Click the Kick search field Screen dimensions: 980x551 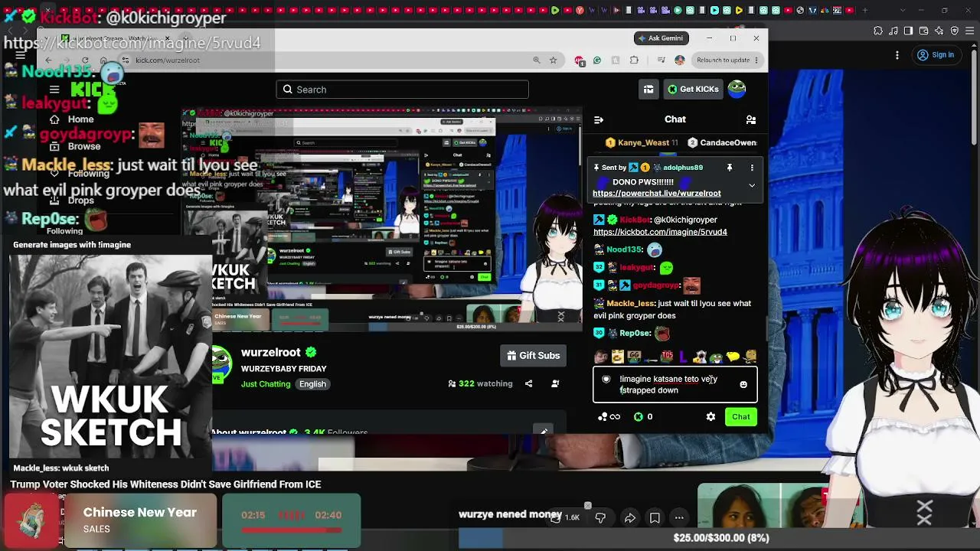click(x=402, y=90)
